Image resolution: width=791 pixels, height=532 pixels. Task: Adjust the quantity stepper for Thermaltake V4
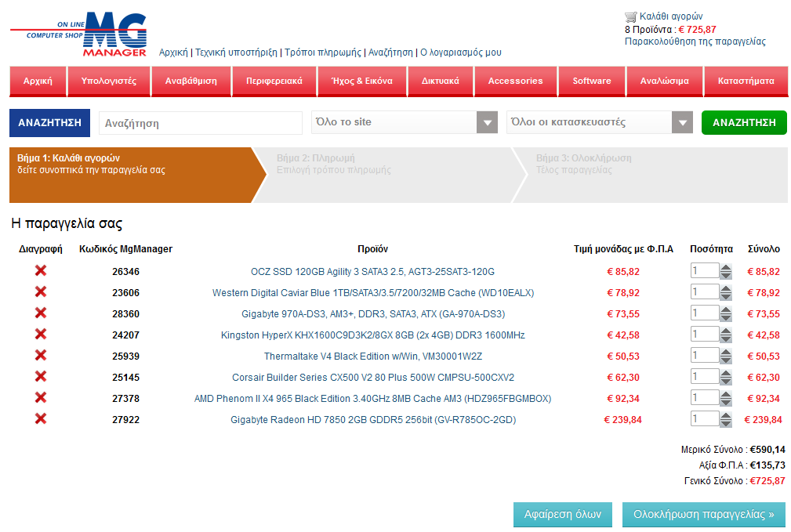click(726, 356)
